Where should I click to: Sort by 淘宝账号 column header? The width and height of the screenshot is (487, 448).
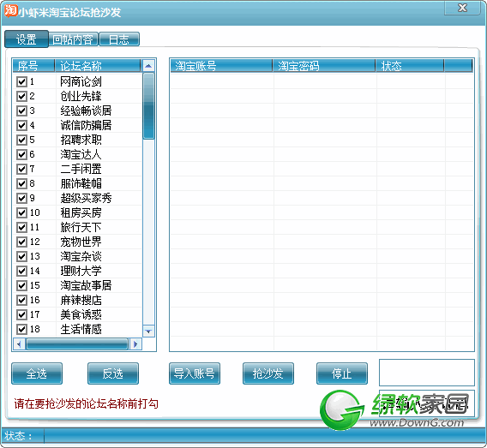tap(221, 66)
